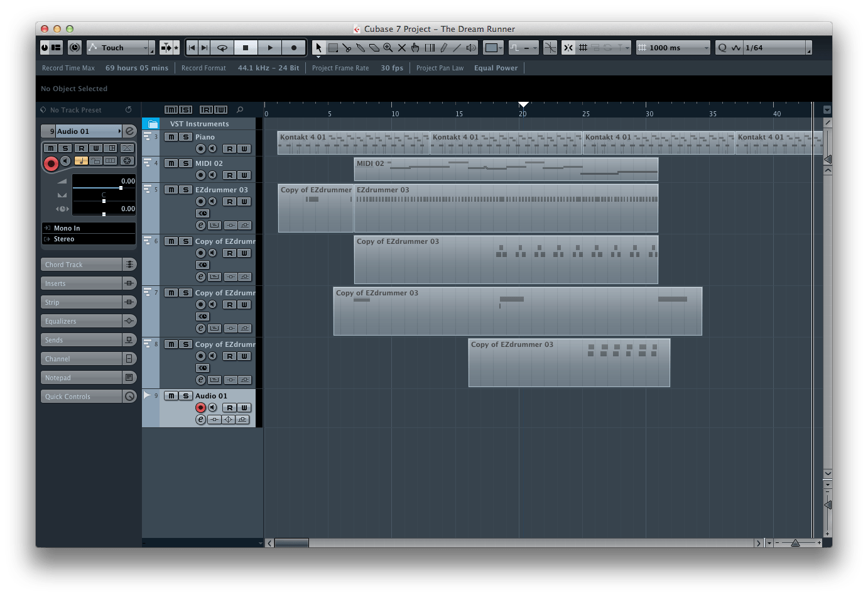Select the Line tool
868x597 pixels.
457,48
